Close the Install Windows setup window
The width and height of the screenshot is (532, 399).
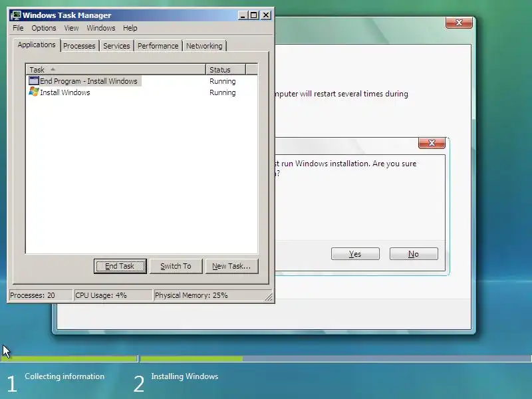459,23
